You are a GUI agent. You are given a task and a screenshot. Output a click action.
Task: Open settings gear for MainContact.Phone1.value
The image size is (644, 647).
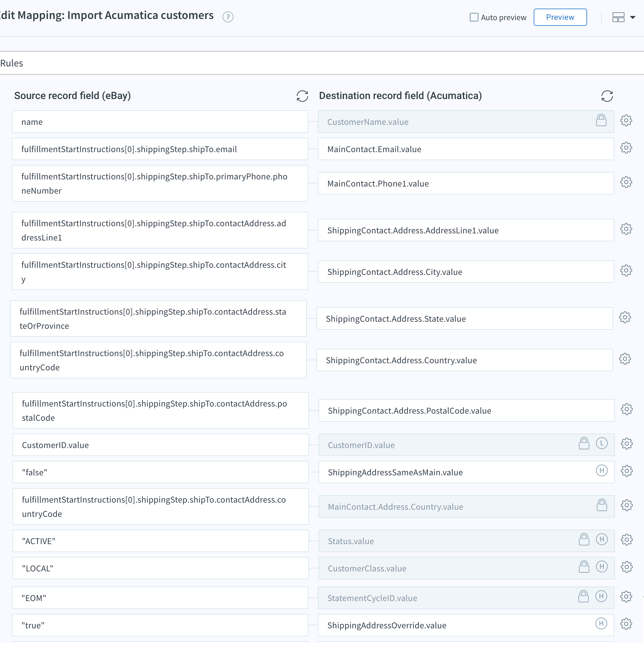(x=626, y=182)
